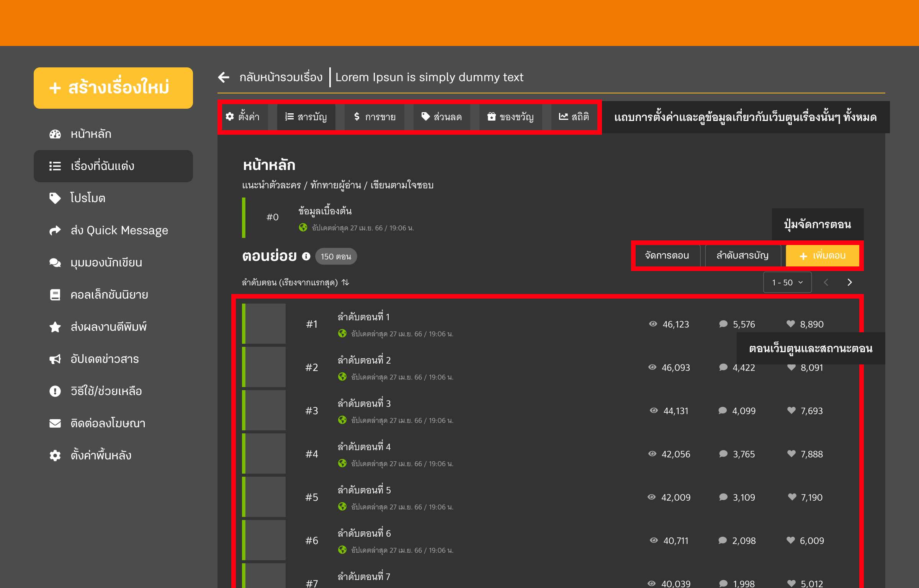Click the heart icon showing 7,190

tap(792, 497)
